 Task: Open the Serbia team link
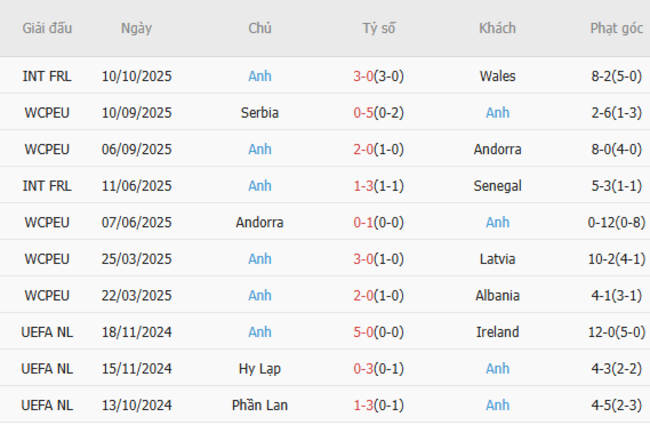[260, 113]
